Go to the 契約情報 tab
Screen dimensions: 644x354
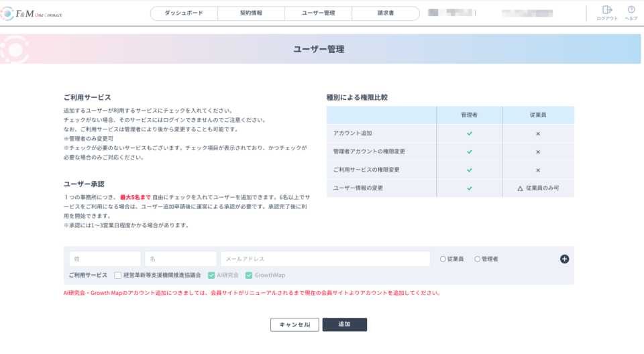tap(251, 13)
